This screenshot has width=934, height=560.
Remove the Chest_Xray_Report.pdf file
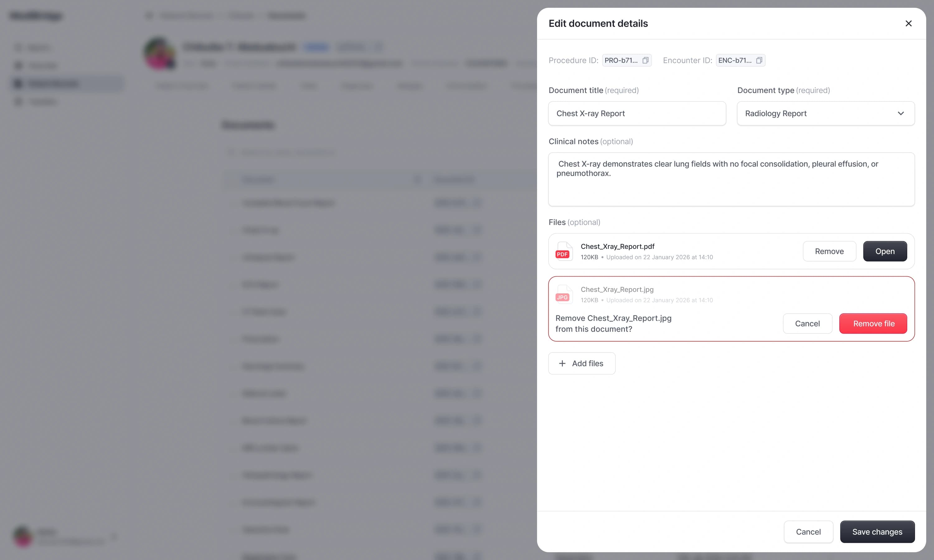pos(829,251)
